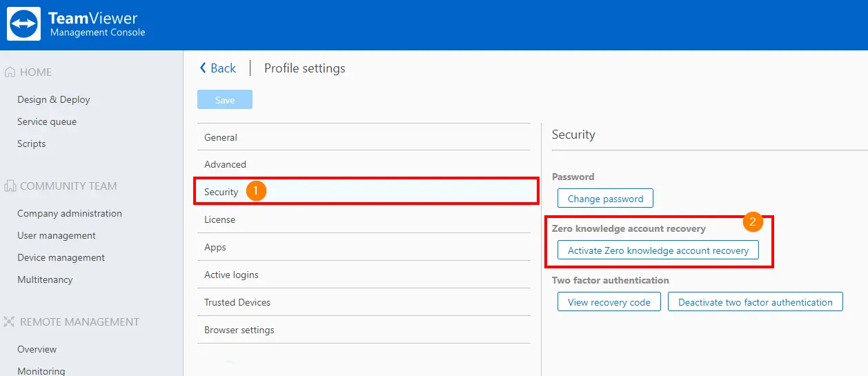Click the TeamViewer Management Console title
This screenshot has height=376, width=868.
[97, 24]
